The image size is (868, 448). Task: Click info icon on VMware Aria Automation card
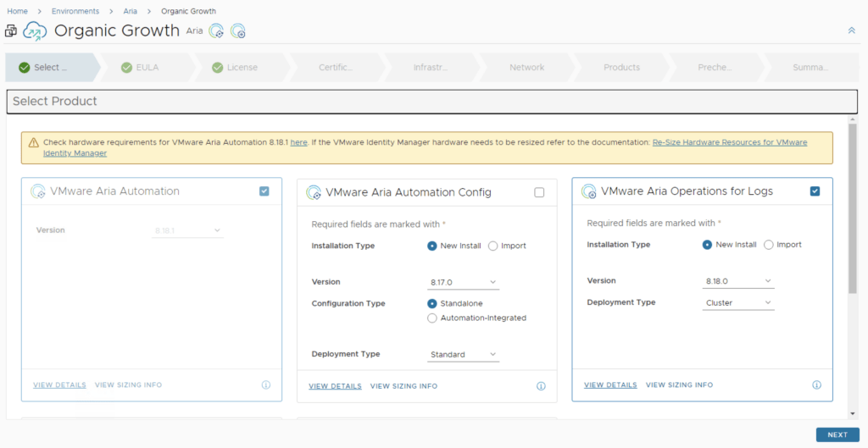[x=265, y=384]
